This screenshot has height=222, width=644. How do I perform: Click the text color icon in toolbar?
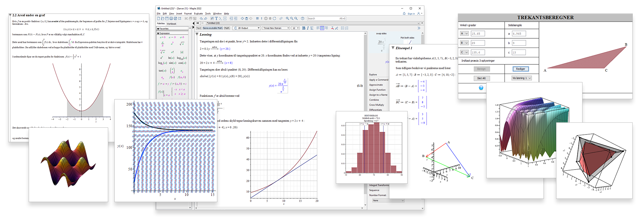coord(332,28)
